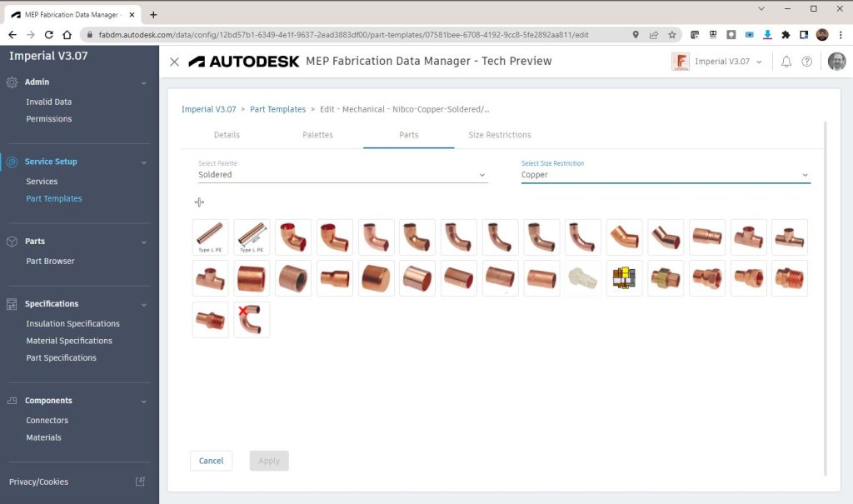853x504 pixels.
Task: Click the Privacy/Cookies external link icon
Action: click(140, 482)
